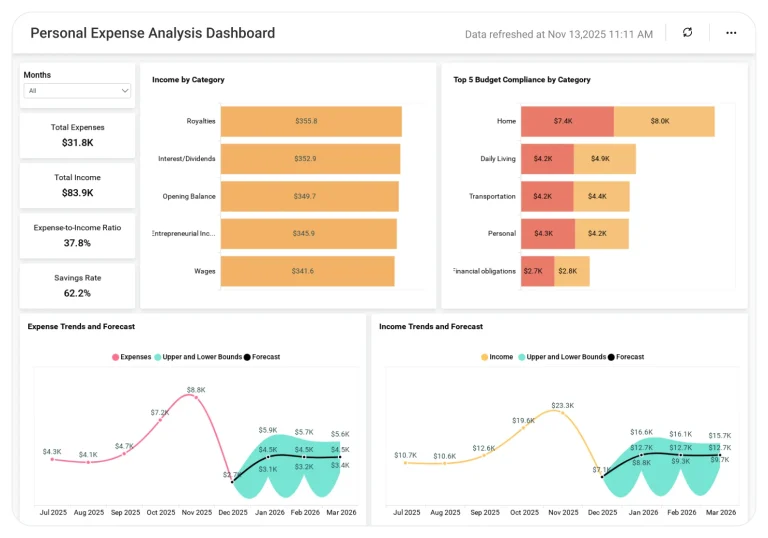This screenshot has height=538, width=768.
Task: Click the $12.6K Sep 2025 income point
Action: pos(484,456)
